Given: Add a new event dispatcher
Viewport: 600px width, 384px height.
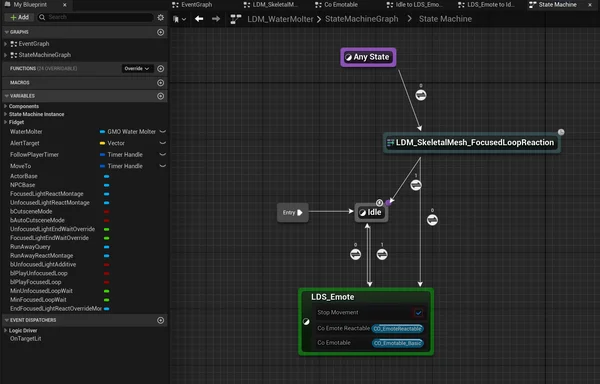Looking at the screenshot, I should [x=161, y=320].
